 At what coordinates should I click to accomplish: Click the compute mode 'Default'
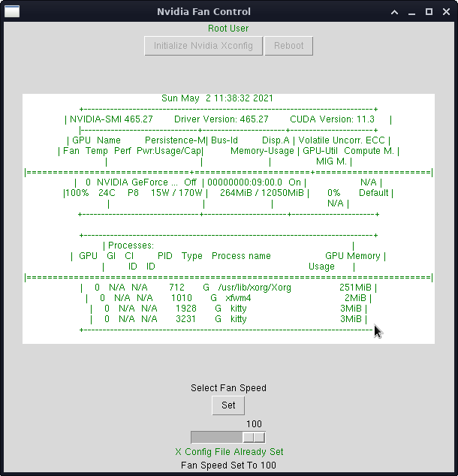click(x=374, y=193)
